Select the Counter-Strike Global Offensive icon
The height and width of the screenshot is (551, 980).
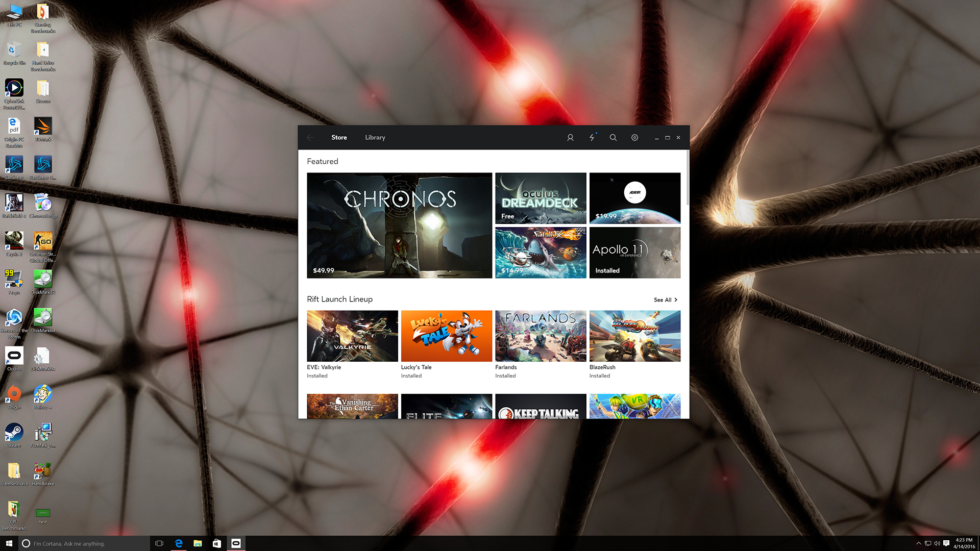coord(43,247)
